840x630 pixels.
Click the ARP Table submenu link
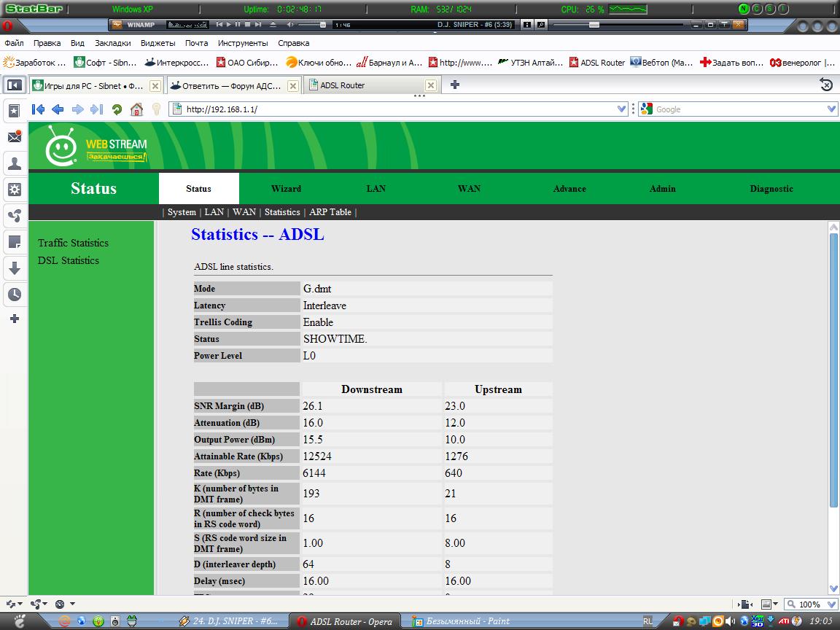click(330, 212)
